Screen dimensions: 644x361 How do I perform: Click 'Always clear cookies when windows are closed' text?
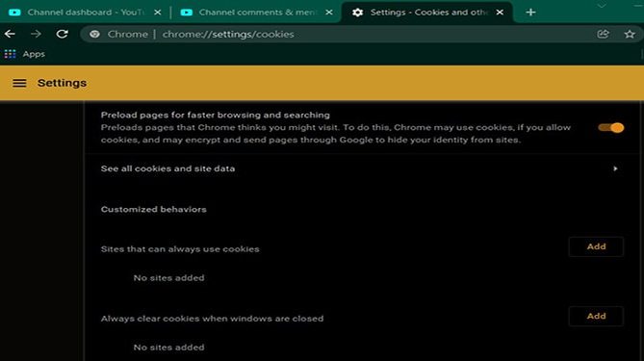click(x=212, y=319)
